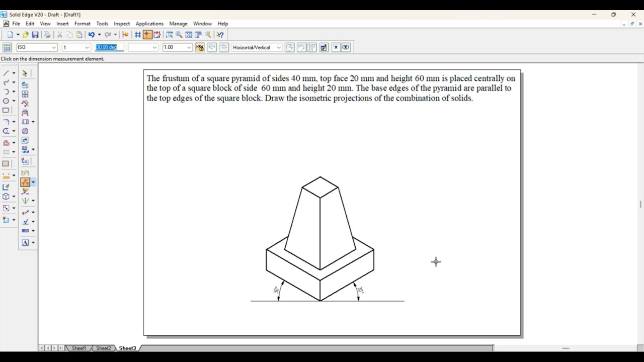Click the ribbon options icon left of ISO
The image size is (644, 362).
coord(7,47)
